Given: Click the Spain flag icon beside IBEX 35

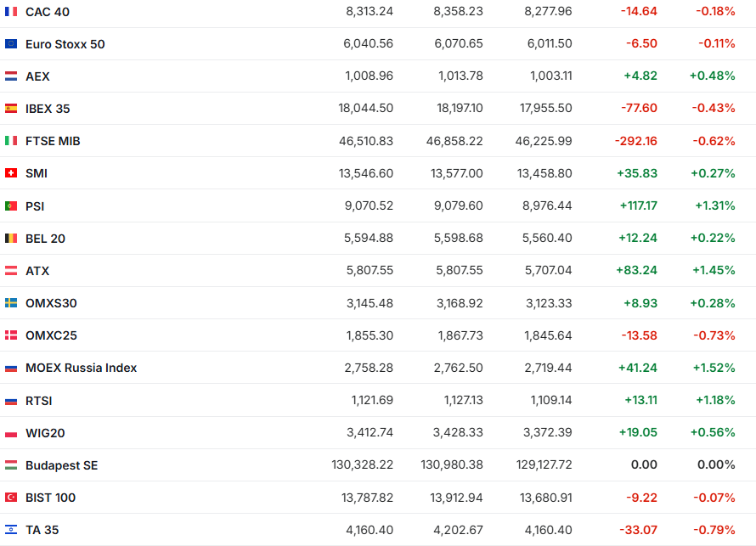Looking at the screenshot, I should (11, 109).
